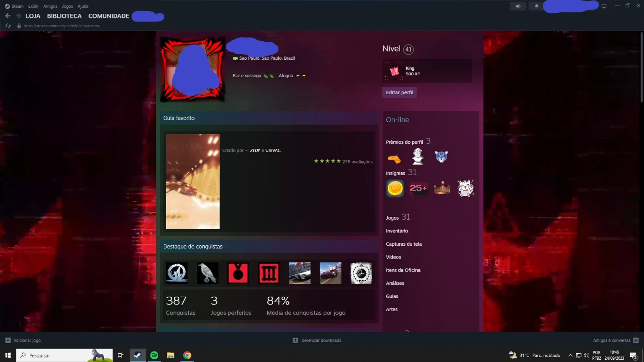This screenshot has width=644, height=362.
Task: Open the Vídeos link
Action: point(393,257)
